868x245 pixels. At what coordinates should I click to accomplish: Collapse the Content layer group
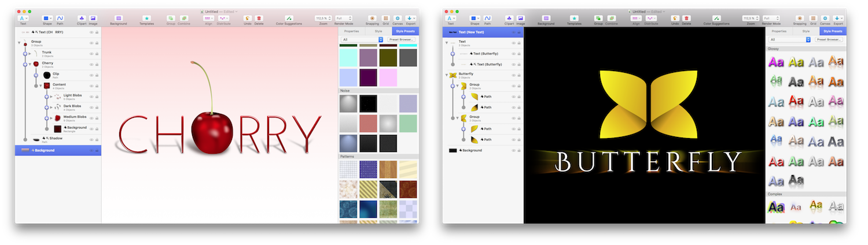(41, 85)
